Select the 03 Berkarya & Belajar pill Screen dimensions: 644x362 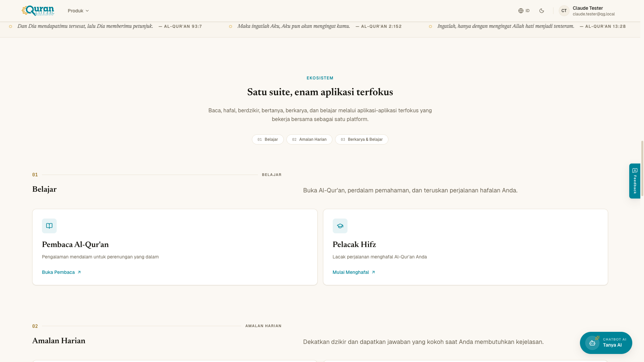(x=362, y=139)
